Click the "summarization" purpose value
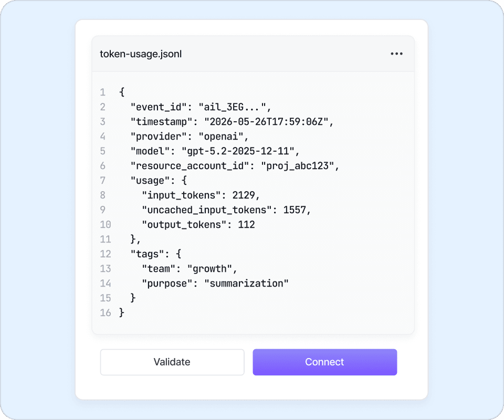Image resolution: width=504 pixels, height=420 pixels. click(247, 283)
